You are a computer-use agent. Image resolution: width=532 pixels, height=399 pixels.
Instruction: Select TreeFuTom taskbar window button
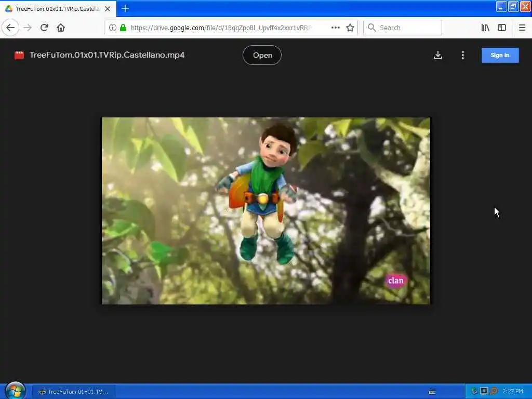(x=73, y=392)
